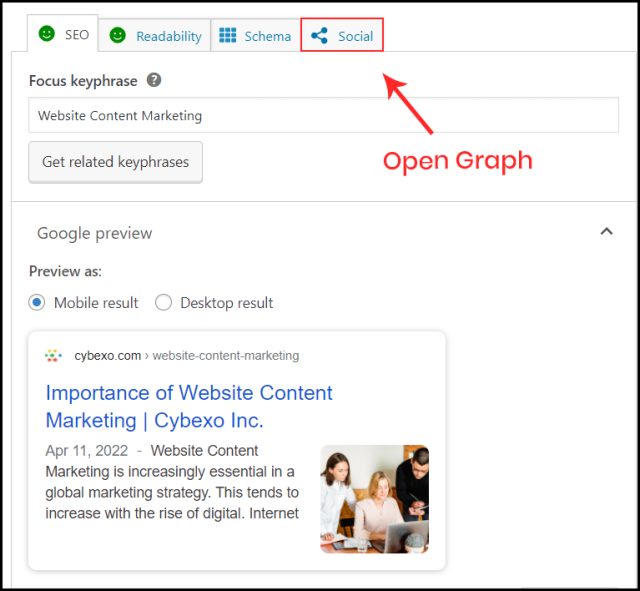Click the green smiley icon on Readability tab
640x591 pixels.
(118, 35)
